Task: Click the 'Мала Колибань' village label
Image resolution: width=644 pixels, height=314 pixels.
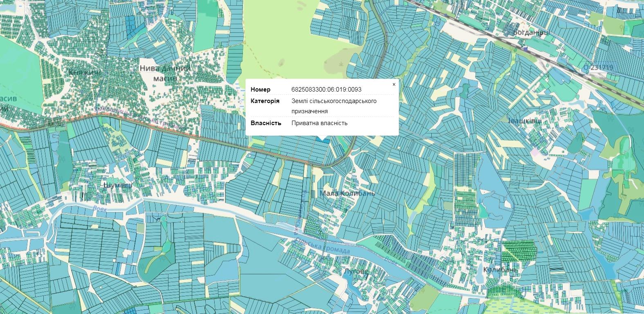Action: click(347, 193)
